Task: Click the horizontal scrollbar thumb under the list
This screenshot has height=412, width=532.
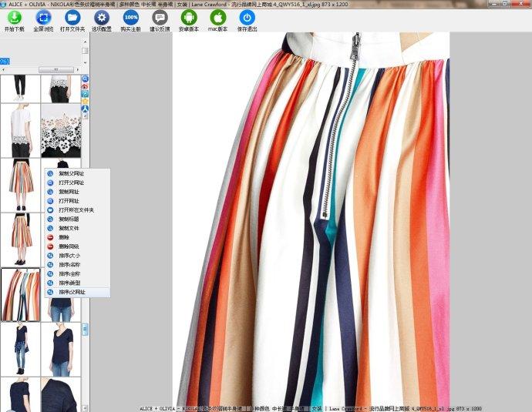Action: coord(56,70)
